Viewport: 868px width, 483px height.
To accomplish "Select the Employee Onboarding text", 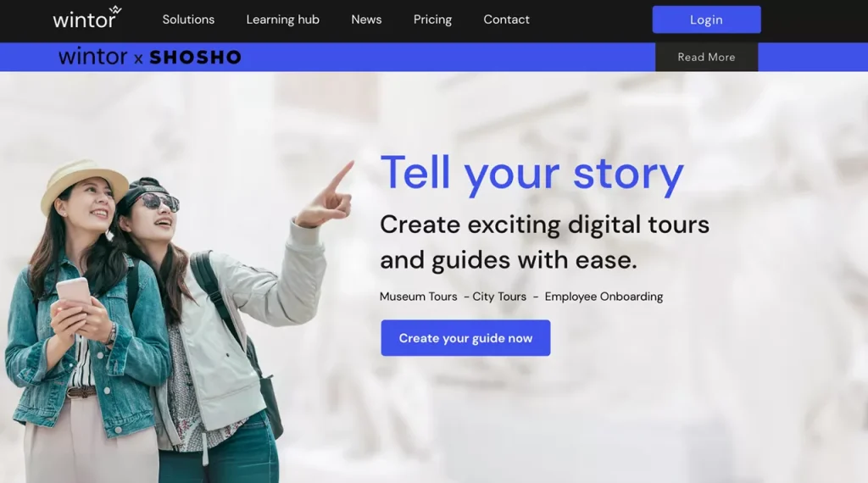I will coord(604,297).
